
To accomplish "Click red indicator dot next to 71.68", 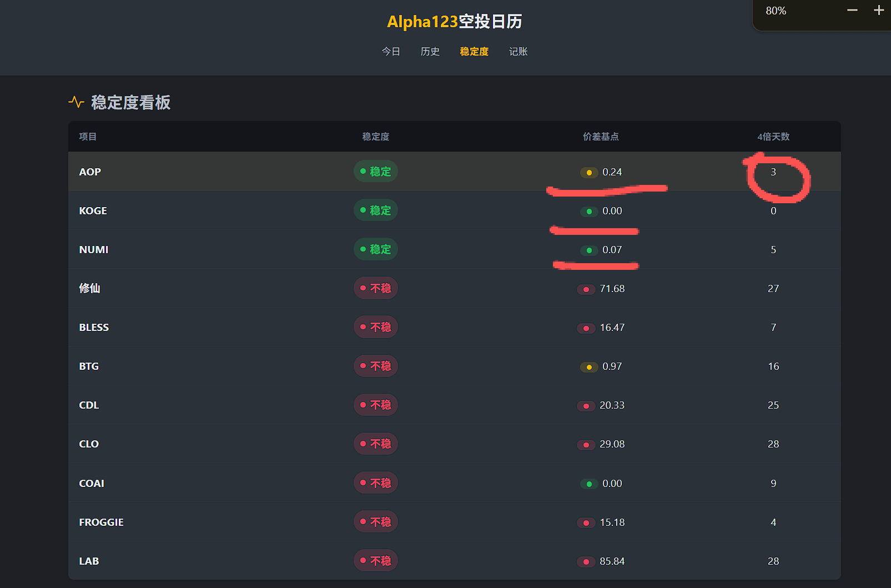I will tap(586, 289).
